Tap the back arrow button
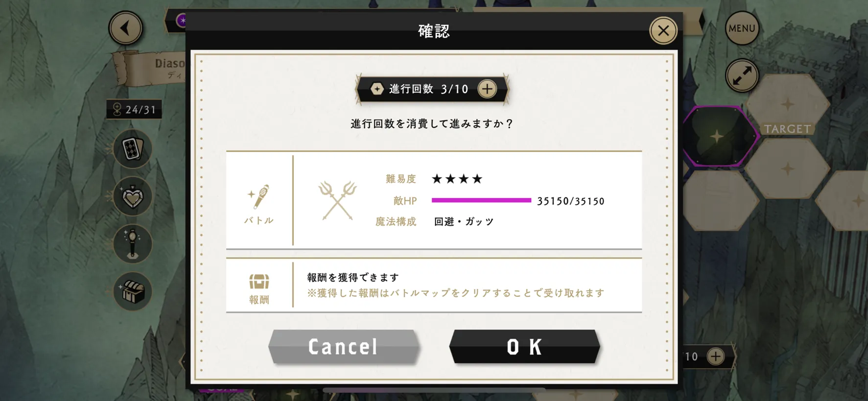 126,28
